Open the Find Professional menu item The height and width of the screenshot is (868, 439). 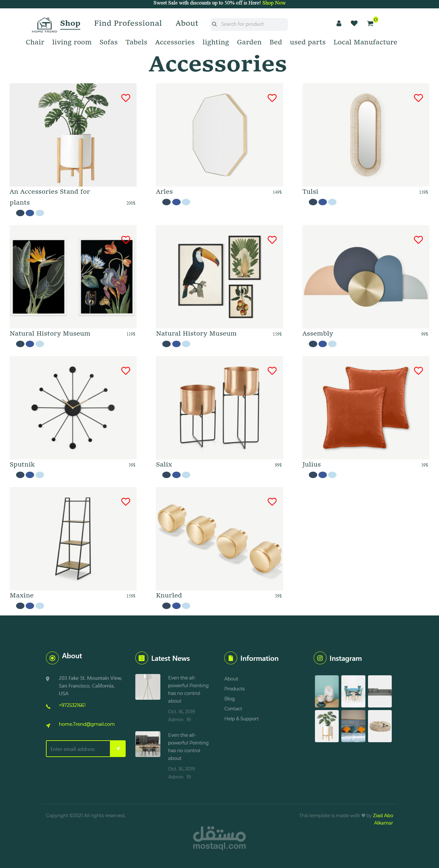(128, 23)
